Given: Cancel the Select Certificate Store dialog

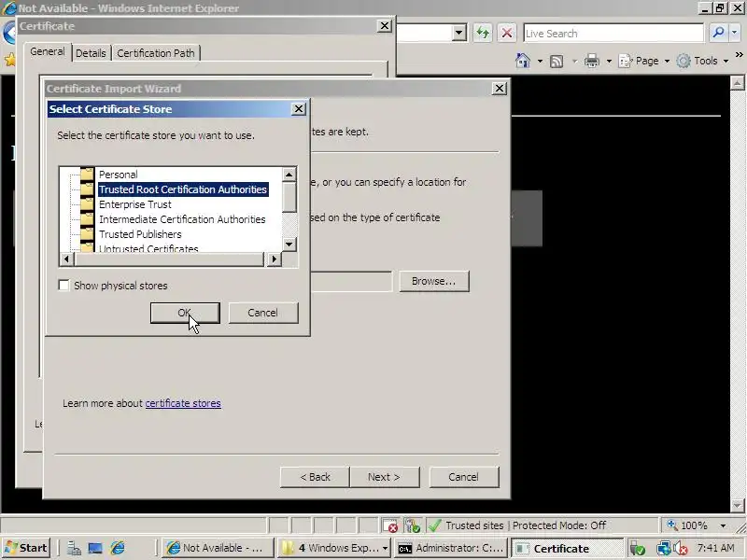Looking at the screenshot, I should click(263, 313).
